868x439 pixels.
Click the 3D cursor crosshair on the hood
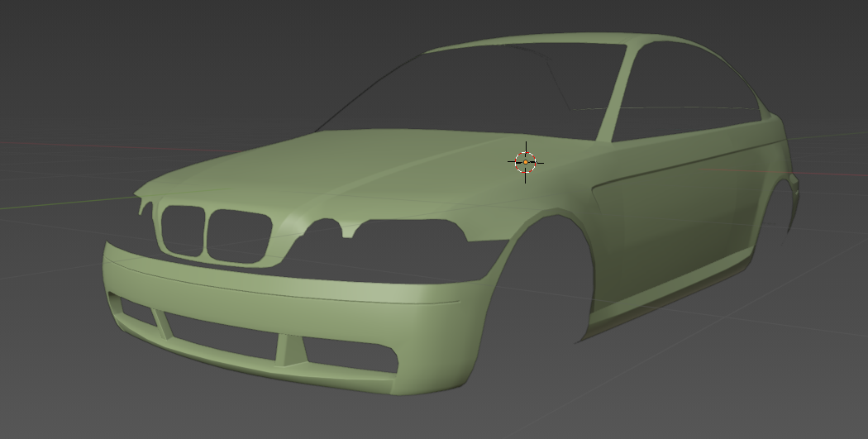click(x=525, y=163)
